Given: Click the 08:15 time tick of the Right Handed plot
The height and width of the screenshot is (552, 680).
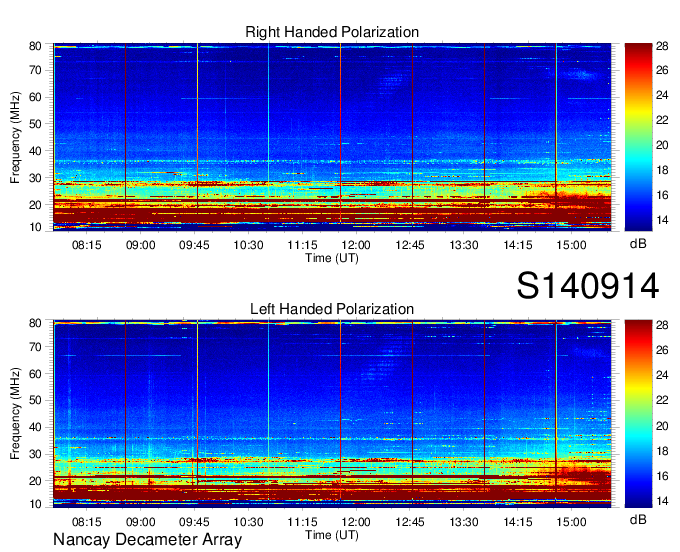Looking at the screenshot, I should click(x=87, y=245).
